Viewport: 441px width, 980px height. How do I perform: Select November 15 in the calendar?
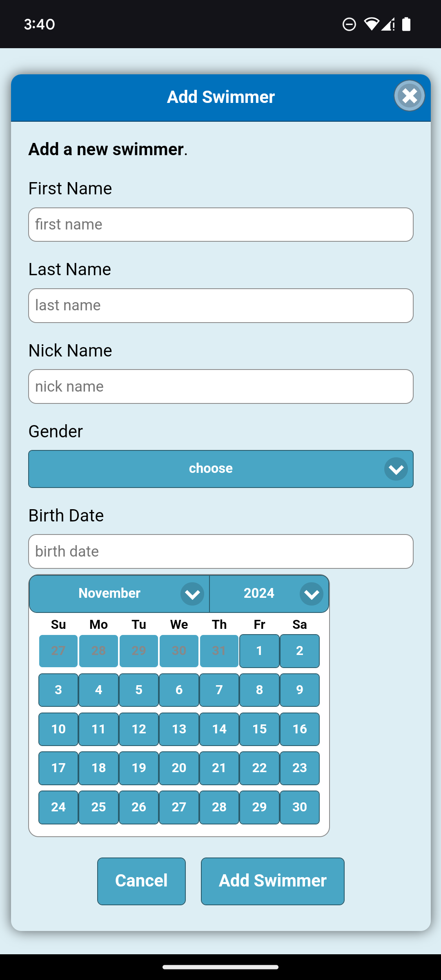[x=259, y=729]
